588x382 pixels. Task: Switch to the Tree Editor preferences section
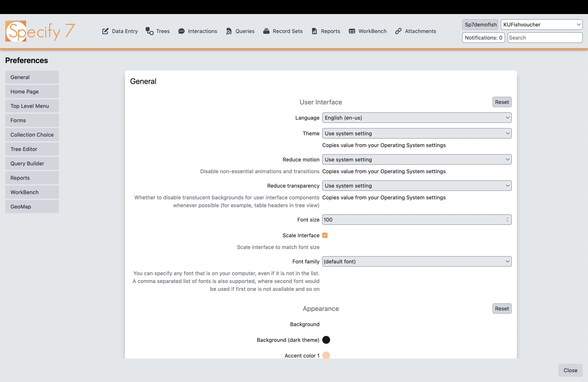pyautogui.click(x=32, y=149)
